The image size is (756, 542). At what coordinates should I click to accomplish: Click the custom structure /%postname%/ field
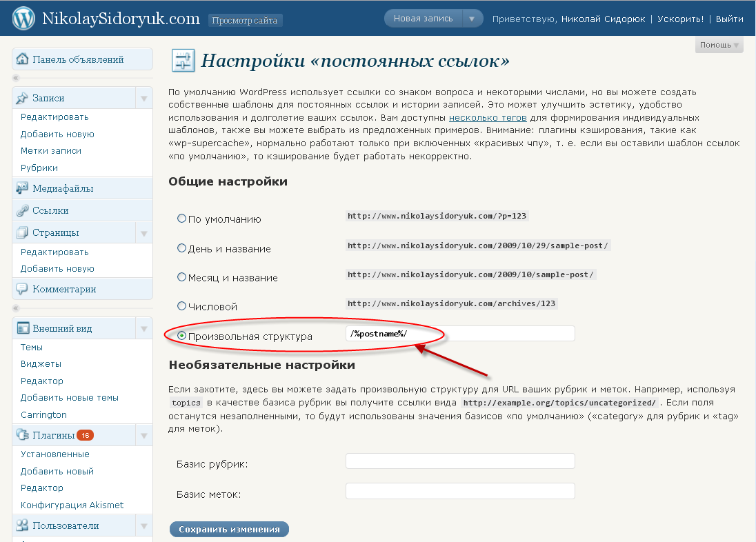pos(460,333)
